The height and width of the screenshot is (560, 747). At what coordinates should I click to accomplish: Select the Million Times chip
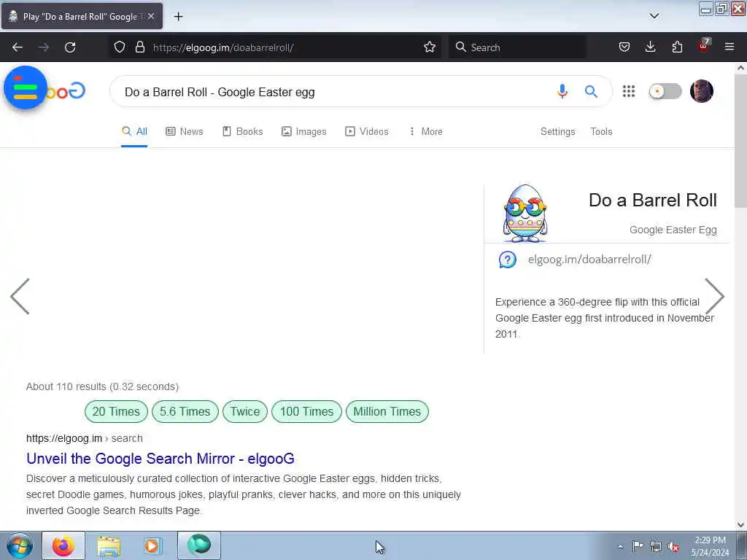tap(387, 411)
